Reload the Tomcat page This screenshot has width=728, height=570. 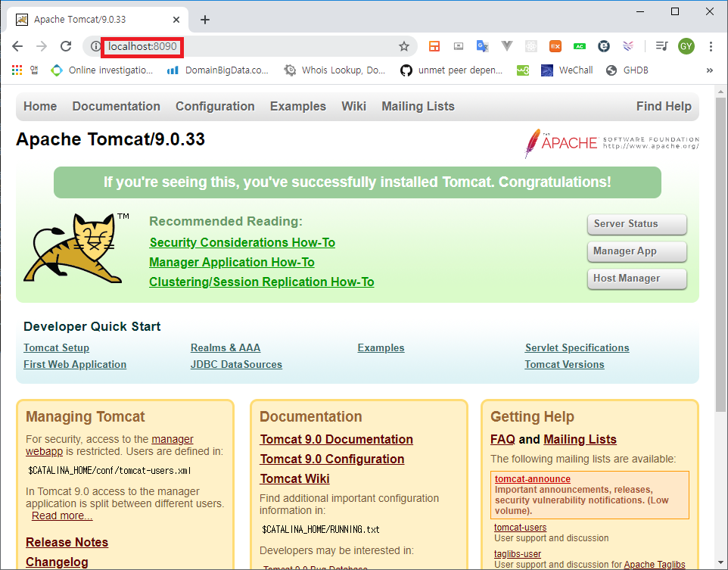point(66,46)
